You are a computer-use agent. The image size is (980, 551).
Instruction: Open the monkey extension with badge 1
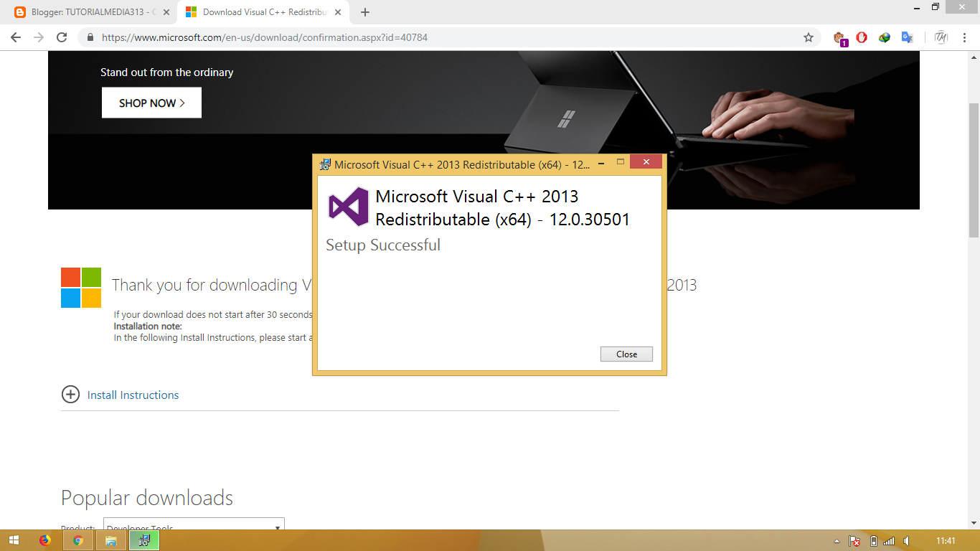(839, 38)
